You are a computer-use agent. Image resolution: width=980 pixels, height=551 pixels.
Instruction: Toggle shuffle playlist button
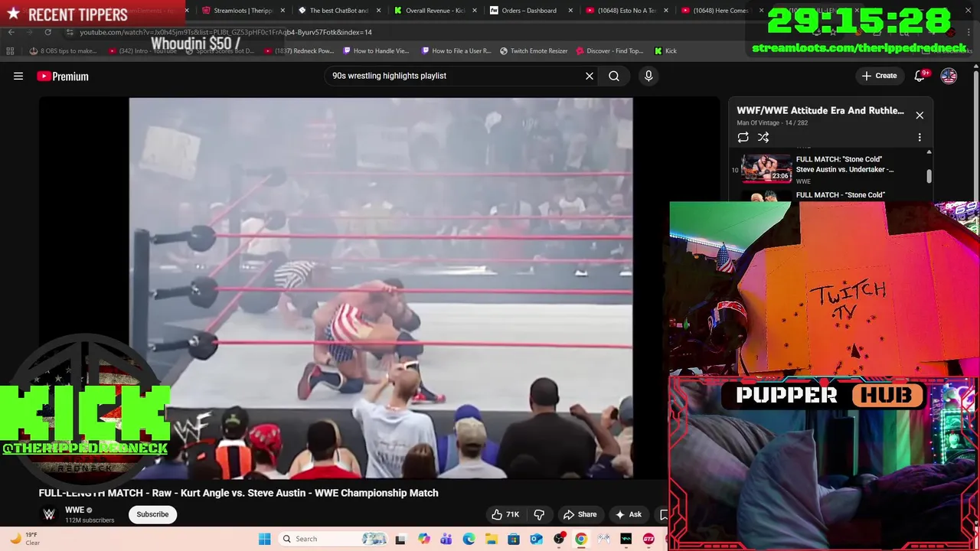(x=763, y=138)
